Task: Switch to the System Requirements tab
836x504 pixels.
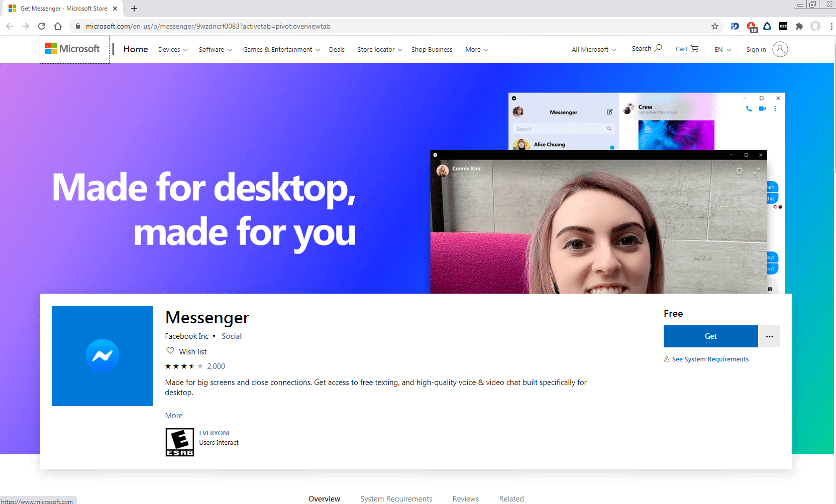Action: (396, 498)
